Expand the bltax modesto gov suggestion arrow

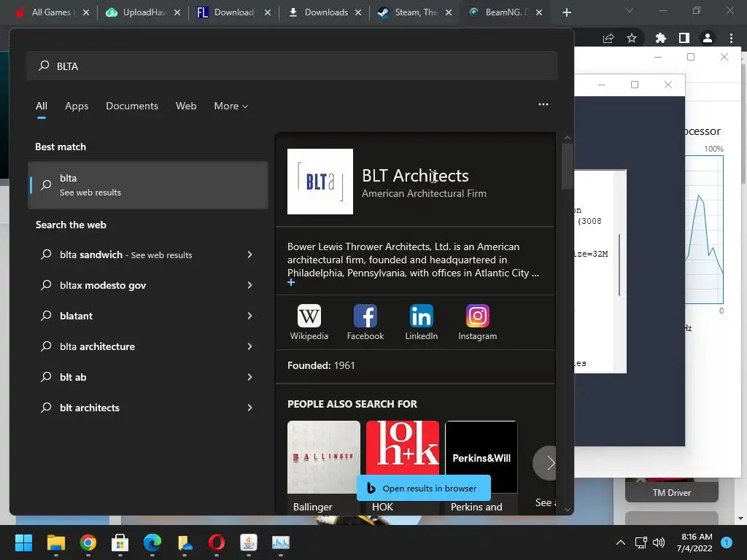tap(249, 285)
